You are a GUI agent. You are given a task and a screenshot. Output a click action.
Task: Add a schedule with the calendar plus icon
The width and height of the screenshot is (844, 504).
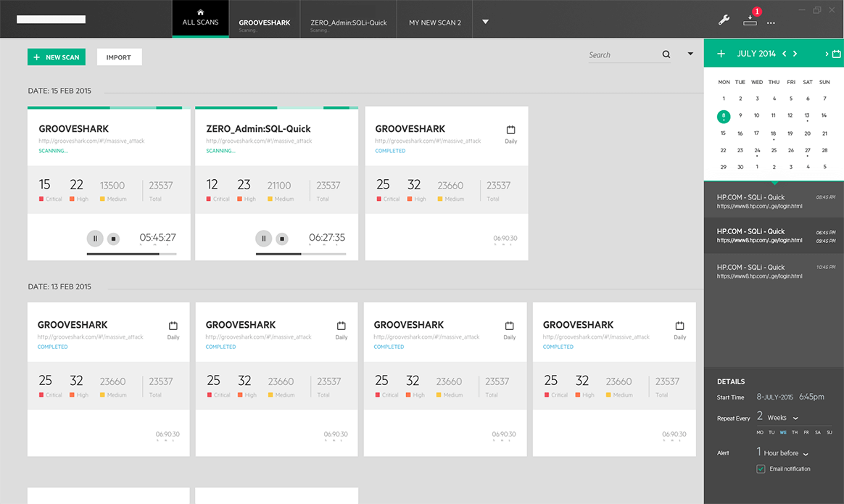(x=721, y=54)
